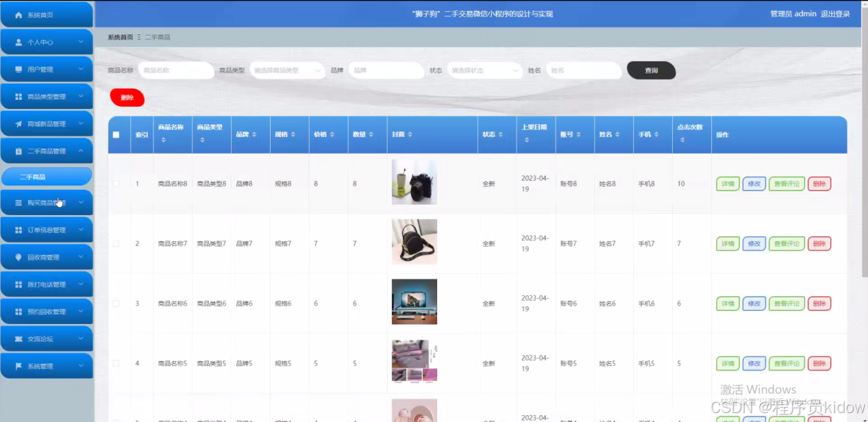Open the monitor desk cover image of 商品名称6
Viewport: 868px width, 422px height.
tap(414, 301)
